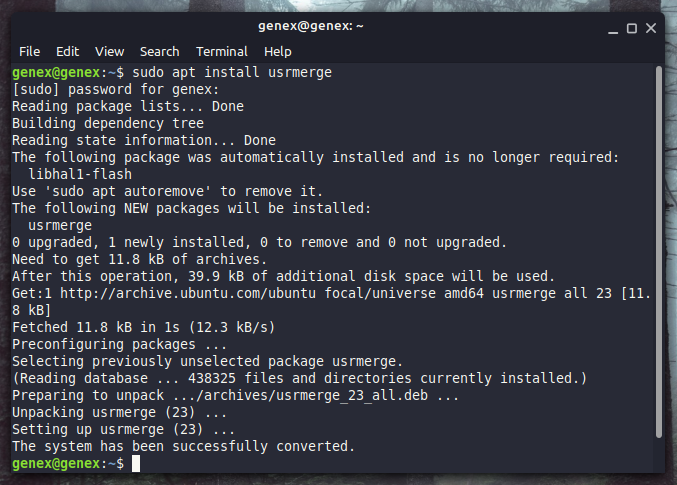The image size is (677, 485).
Task: Click the terminal vertical scrollbar
Action: click(x=658, y=252)
